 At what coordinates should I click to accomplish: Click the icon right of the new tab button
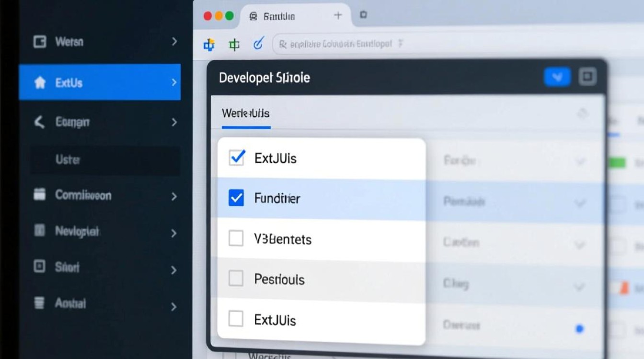363,15
